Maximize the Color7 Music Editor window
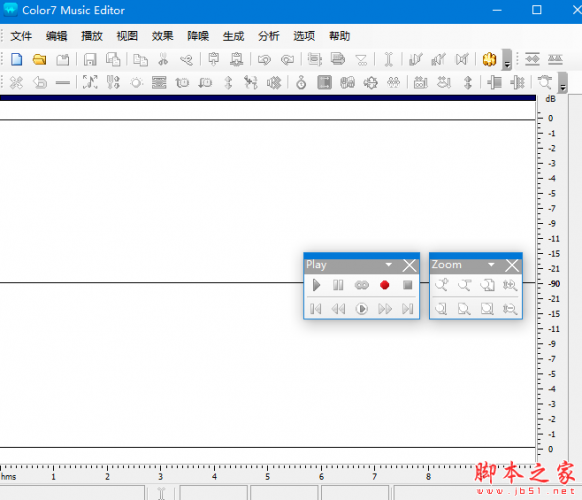The height and width of the screenshot is (500, 582). [537, 10]
